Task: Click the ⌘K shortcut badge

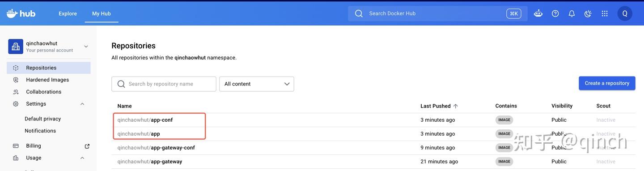Action: (x=514, y=13)
